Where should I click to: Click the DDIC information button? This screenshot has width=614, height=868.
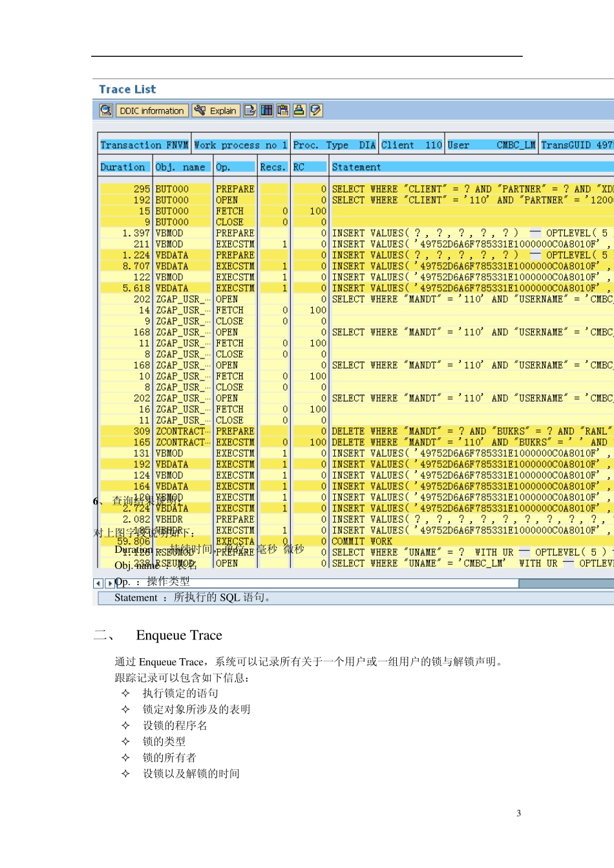pos(152,110)
